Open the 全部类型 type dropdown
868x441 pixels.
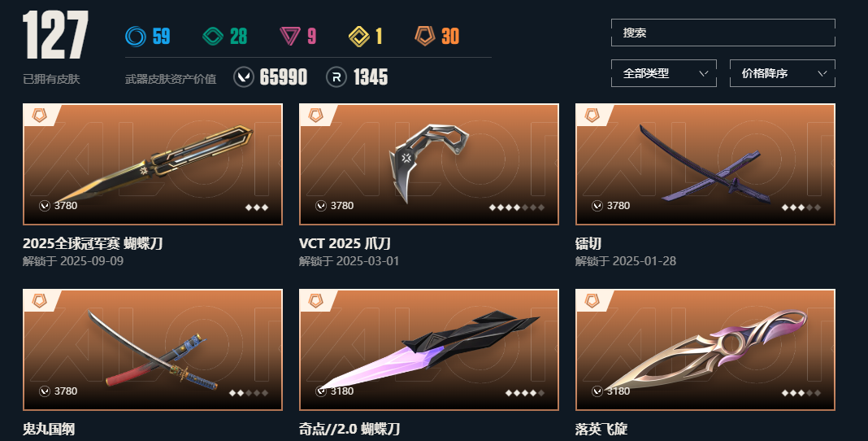coord(664,73)
